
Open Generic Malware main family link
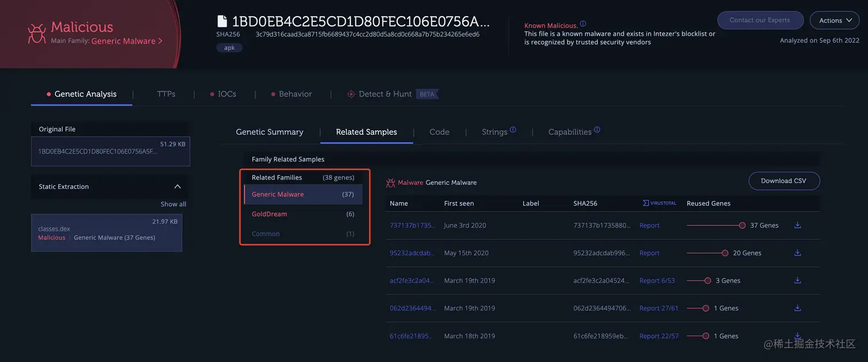[127, 41]
